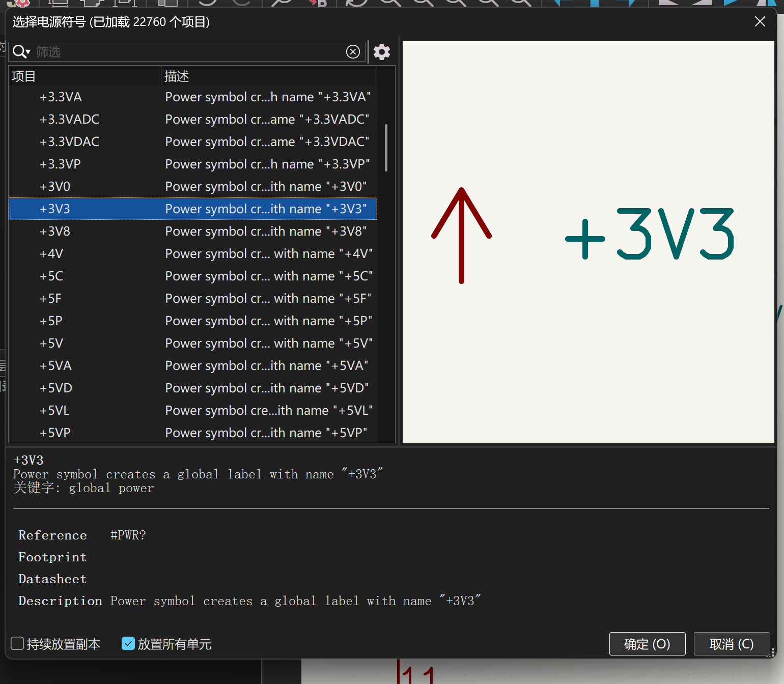
Task: Select the +5VP power symbol
Action: point(192,433)
